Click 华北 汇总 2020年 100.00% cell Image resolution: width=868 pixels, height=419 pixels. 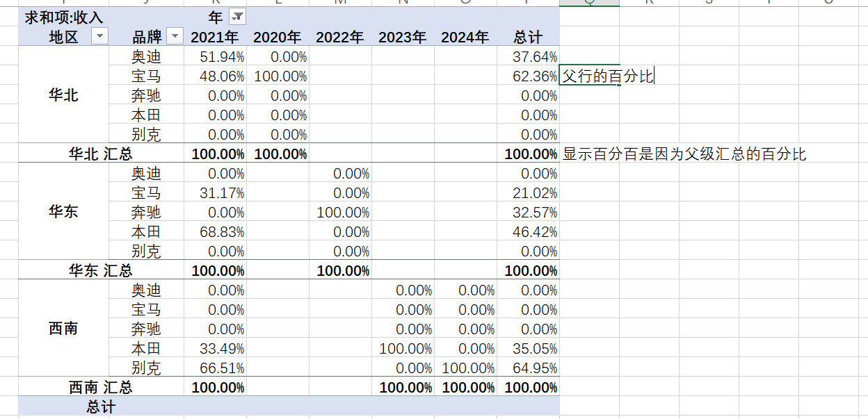[278, 154]
